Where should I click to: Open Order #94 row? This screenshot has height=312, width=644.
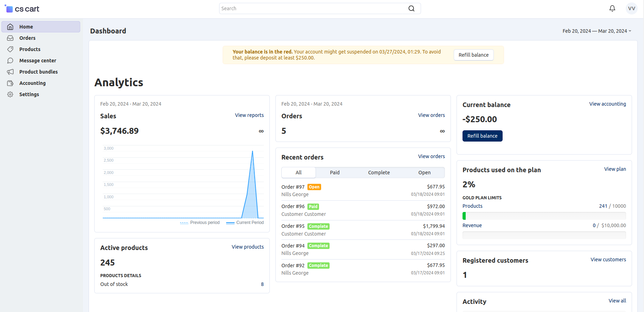[x=363, y=249]
